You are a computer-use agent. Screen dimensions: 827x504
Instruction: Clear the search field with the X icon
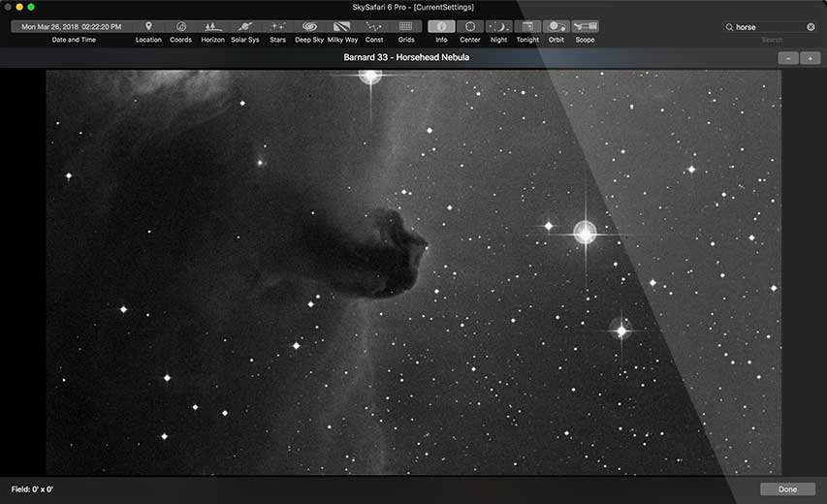coord(811,27)
